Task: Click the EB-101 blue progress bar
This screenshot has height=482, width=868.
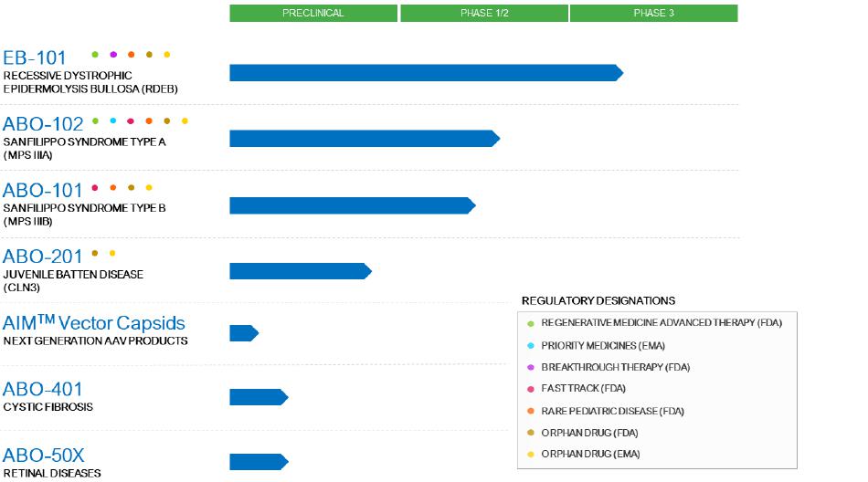Action: click(425, 73)
